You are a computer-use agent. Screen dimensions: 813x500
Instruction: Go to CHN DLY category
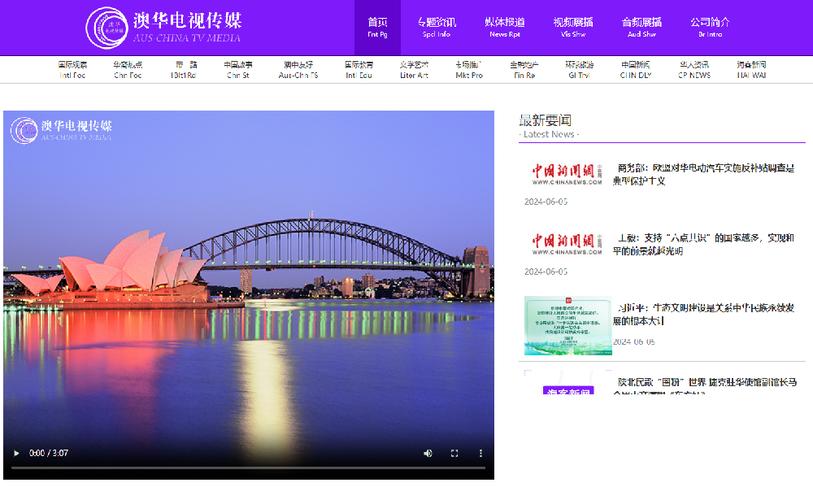tap(635, 70)
